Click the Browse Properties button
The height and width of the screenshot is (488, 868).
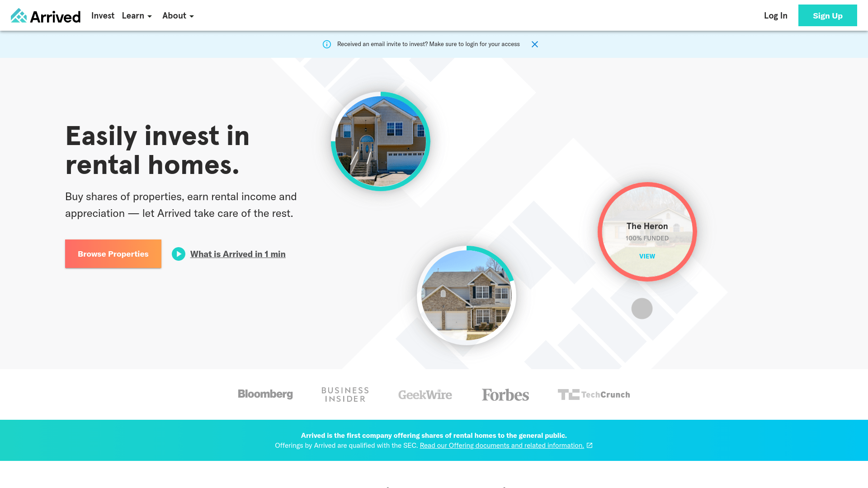[113, 254]
